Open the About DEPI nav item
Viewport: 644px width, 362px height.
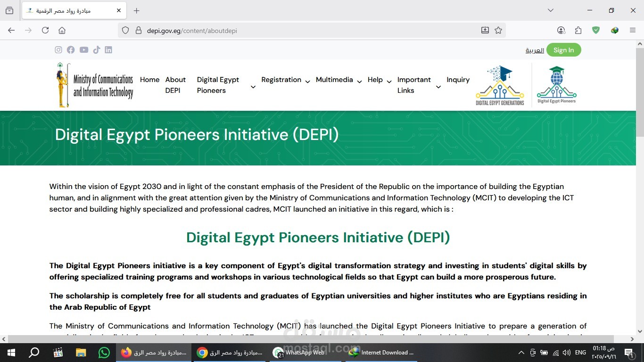pyautogui.click(x=175, y=85)
